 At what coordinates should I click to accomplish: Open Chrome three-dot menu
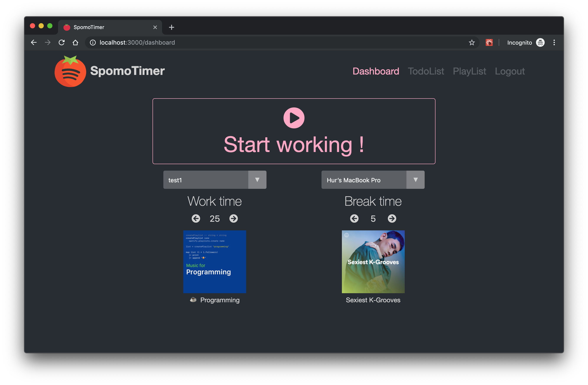click(554, 42)
